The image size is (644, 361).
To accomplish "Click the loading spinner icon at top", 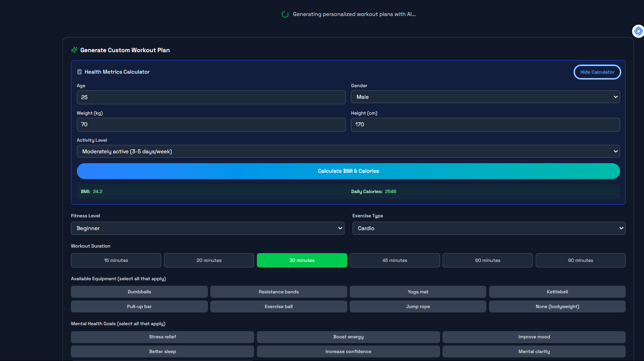I will coord(285,14).
